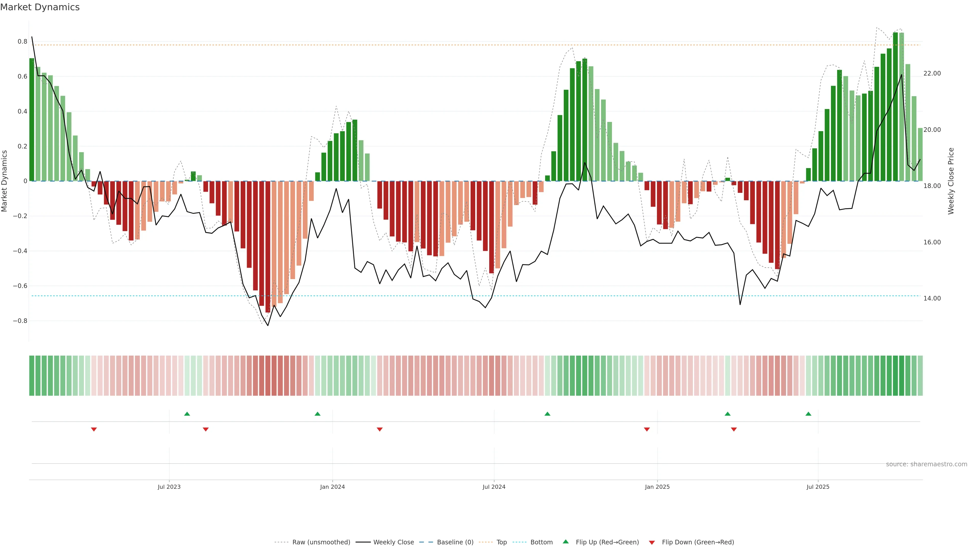Viewport: 980px width, 551px height.
Task: Click the flip-down triangle after Jan 2024
Action: tap(380, 429)
